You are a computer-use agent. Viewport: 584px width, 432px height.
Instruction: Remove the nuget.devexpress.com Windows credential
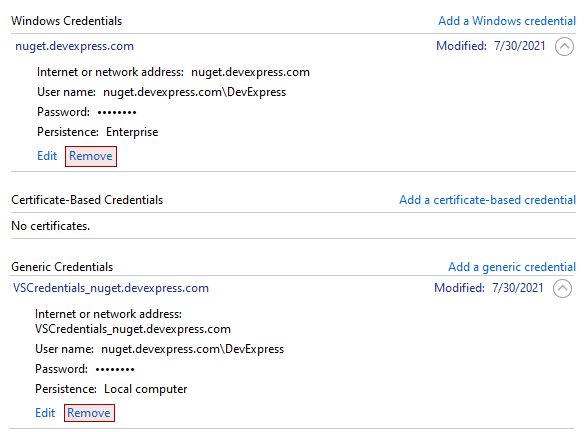point(91,156)
